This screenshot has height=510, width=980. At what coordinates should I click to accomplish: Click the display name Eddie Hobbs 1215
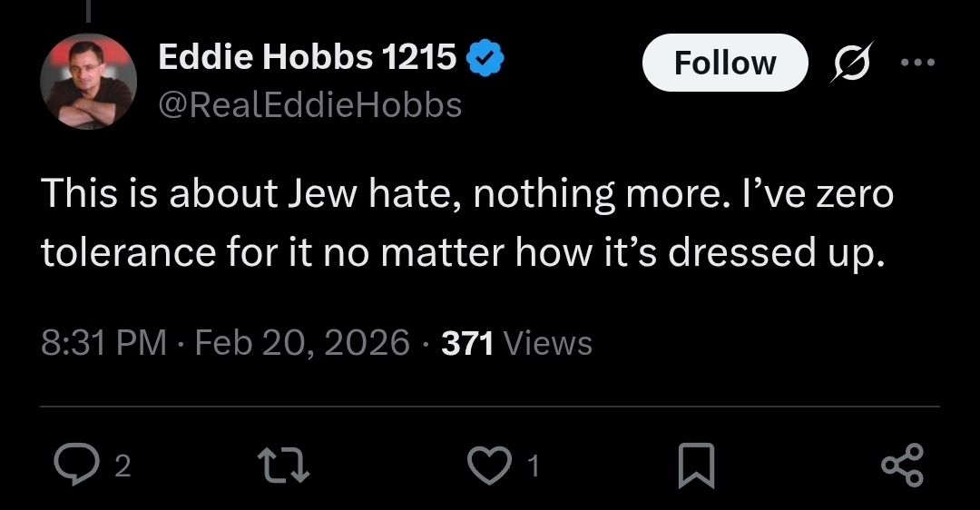(307, 59)
